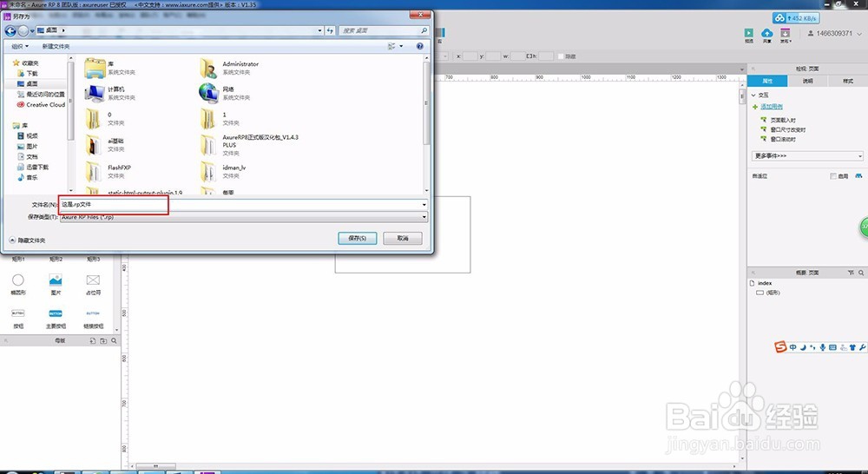
Task: Collapse the 交互 (Interactions) section
Action: click(x=753, y=95)
